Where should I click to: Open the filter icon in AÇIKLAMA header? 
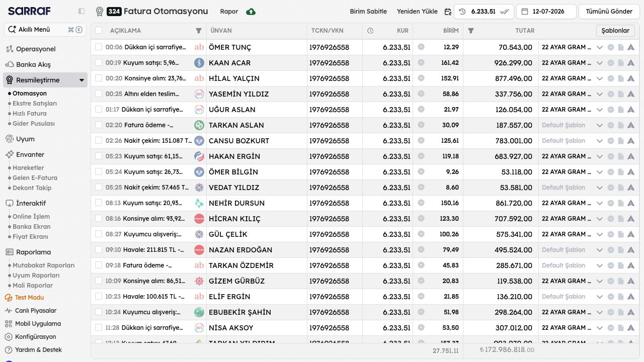point(199,31)
